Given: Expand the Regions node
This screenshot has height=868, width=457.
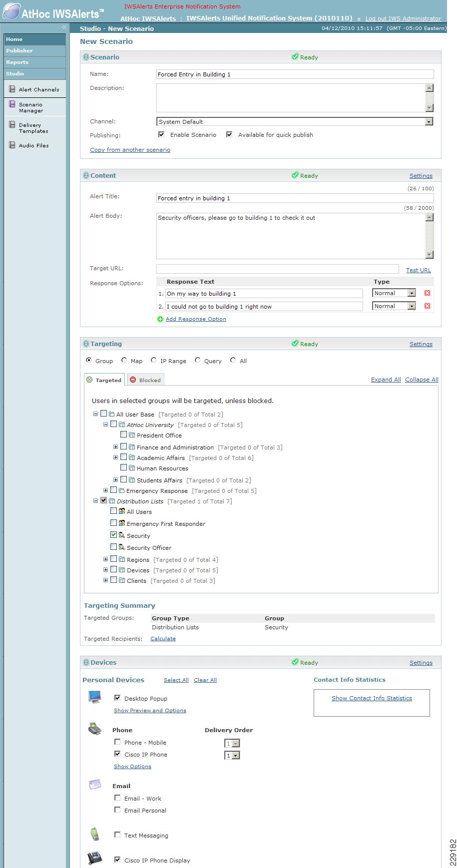Looking at the screenshot, I should (105, 559).
